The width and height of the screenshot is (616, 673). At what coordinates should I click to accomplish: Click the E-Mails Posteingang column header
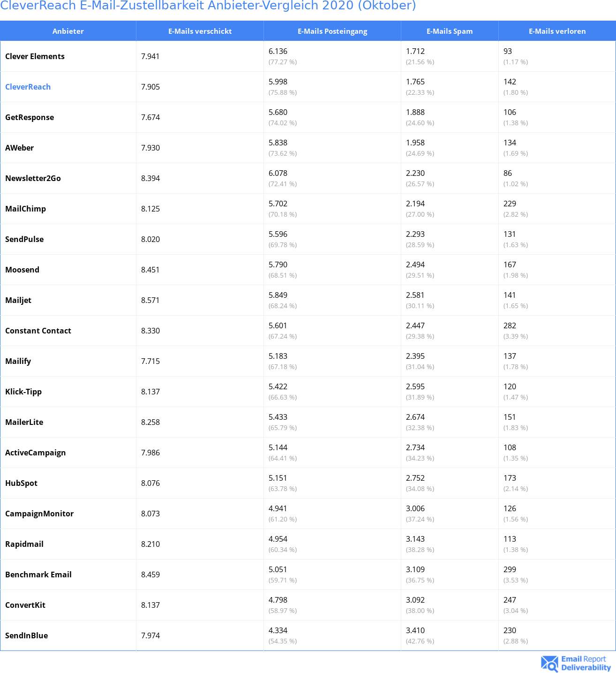click(x=332, y=31)
